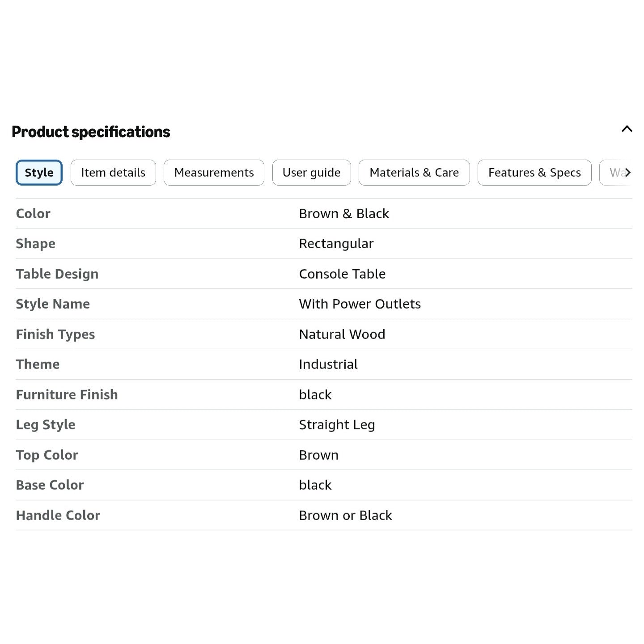Open the User guide tab

pyautogui.click(x=311, y=173)
